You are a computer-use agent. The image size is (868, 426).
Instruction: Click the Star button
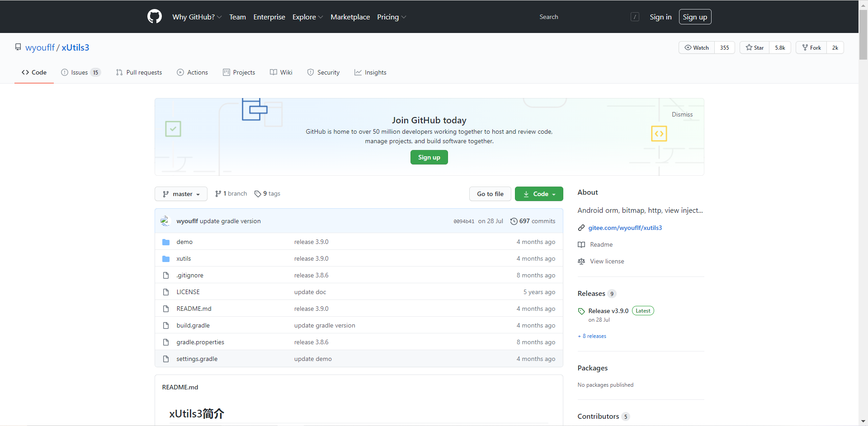point(755,47)
